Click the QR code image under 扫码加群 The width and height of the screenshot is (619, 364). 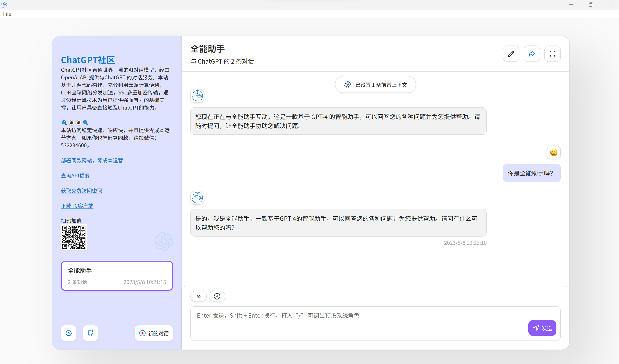pos(74,237)
